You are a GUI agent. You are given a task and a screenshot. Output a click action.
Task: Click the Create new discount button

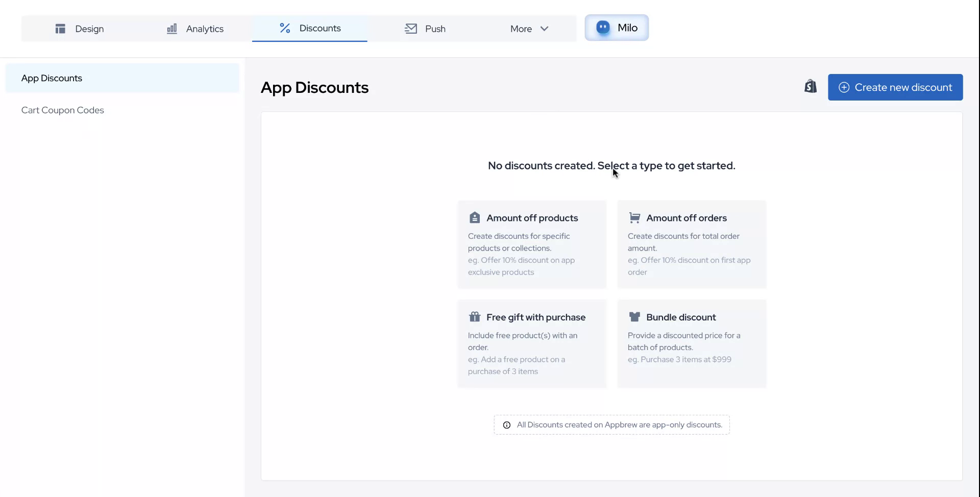pyautogui.click(x=896, y=87)
